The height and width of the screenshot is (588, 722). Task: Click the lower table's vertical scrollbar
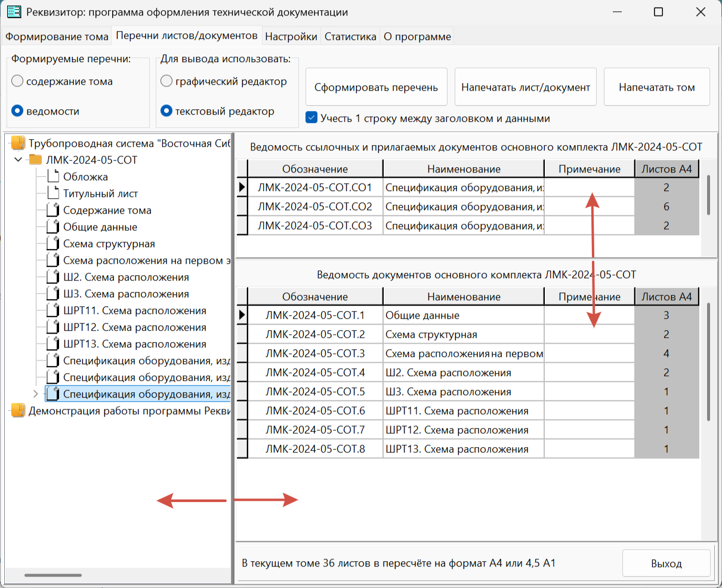pyautogui.click(x=708, y=362)
